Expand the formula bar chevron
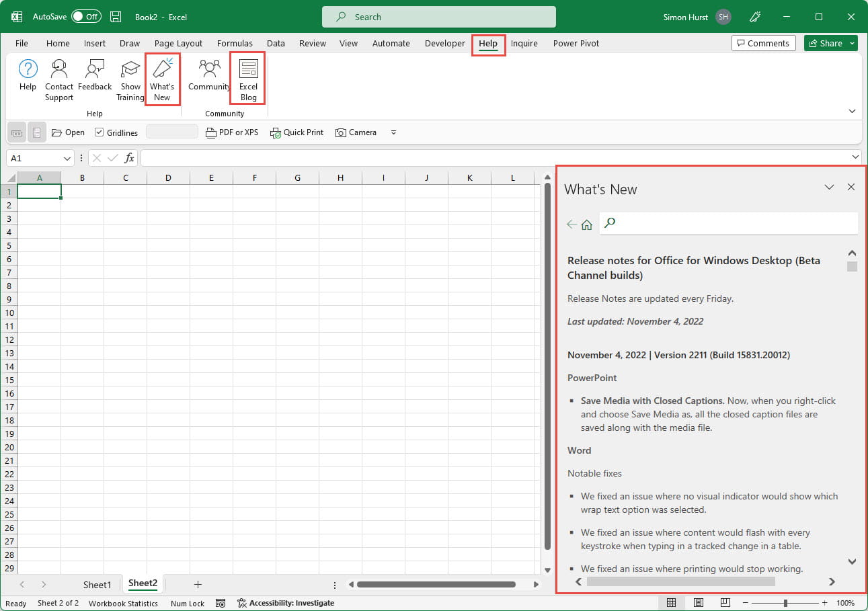 coord(855,157)
